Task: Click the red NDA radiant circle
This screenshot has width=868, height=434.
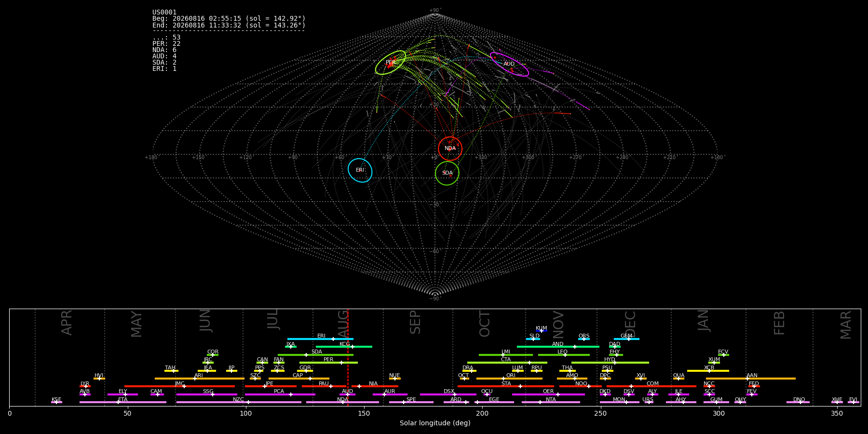Action: pos(450,149)
